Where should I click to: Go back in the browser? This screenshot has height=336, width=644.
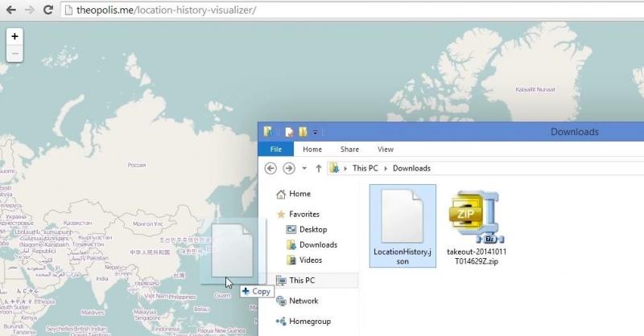11,10
